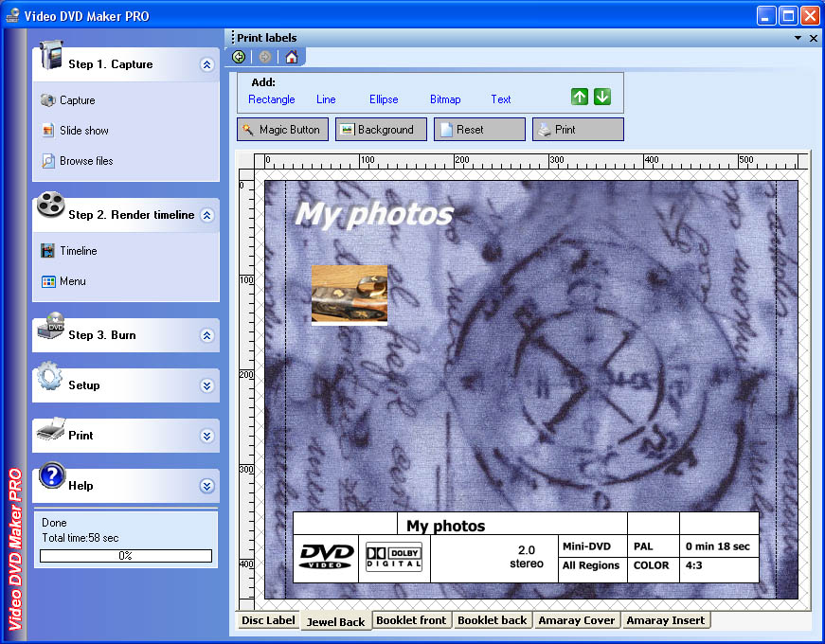The width and height of the screenshot is (825, 644).
Task: Add a Rectangle via the link
Action: point(271,99)
